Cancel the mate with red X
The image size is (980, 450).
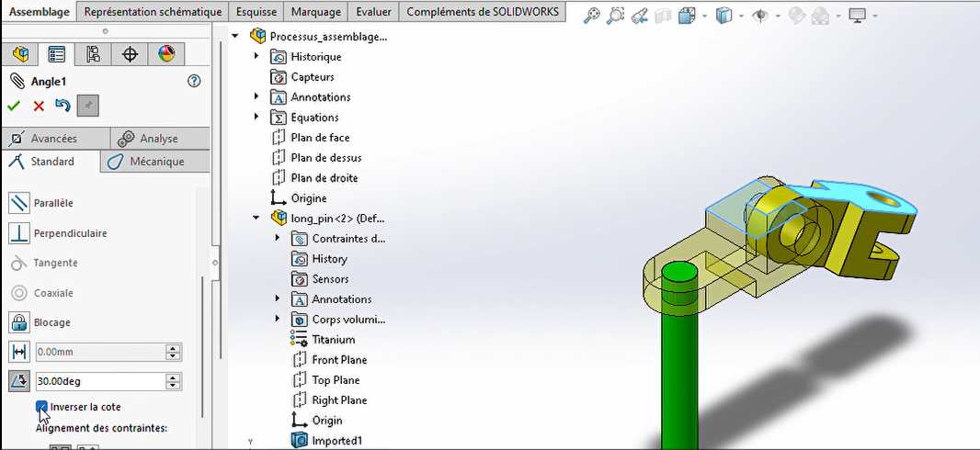(39, 106)
